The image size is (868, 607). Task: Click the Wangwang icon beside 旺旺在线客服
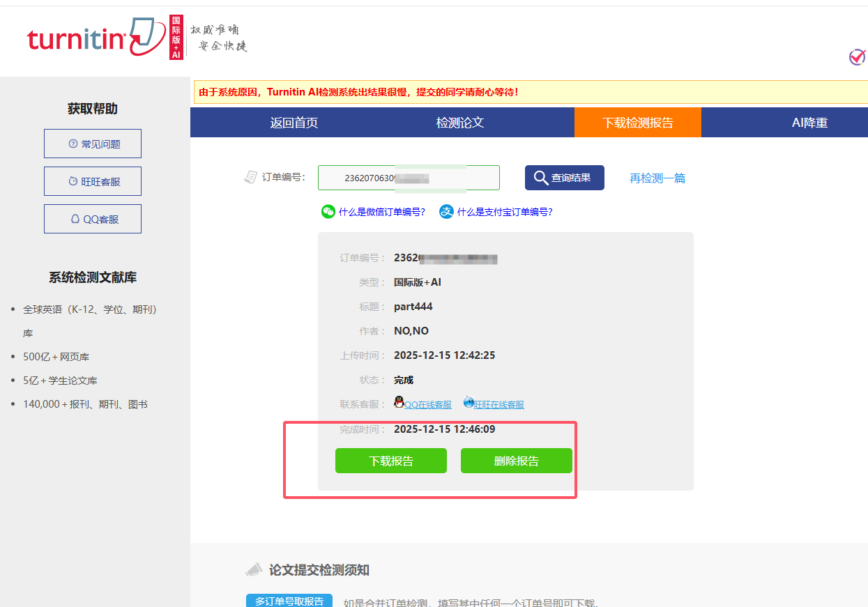pos(469,402)
